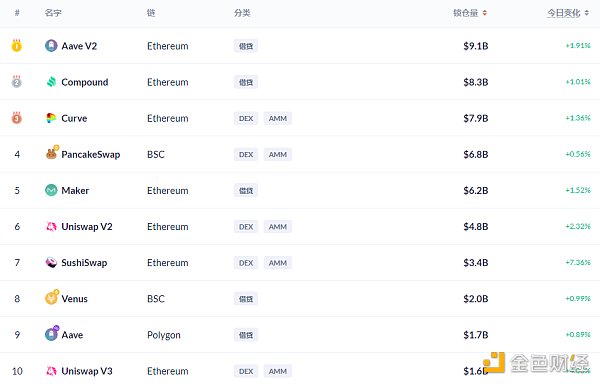Click the AMM tag in SushiSwap row
This screenshot has width=600, height=384.
pos(278,263)
